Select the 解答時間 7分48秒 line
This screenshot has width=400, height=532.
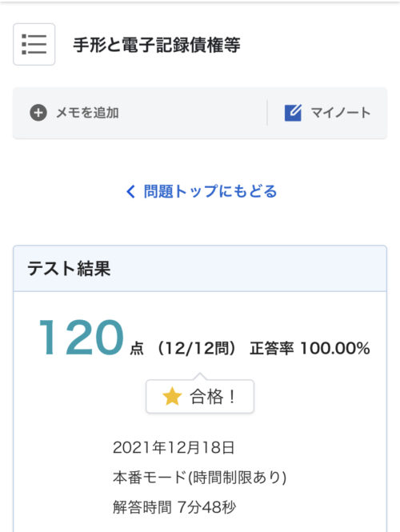(174, 507)
